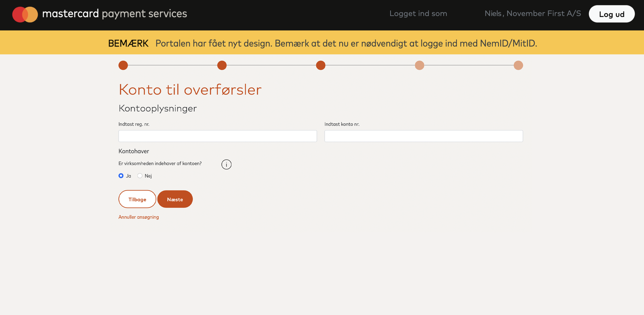Go back with the Tilbage button
The height and width of the screenshot is (315, 644).
pos(137,199)
